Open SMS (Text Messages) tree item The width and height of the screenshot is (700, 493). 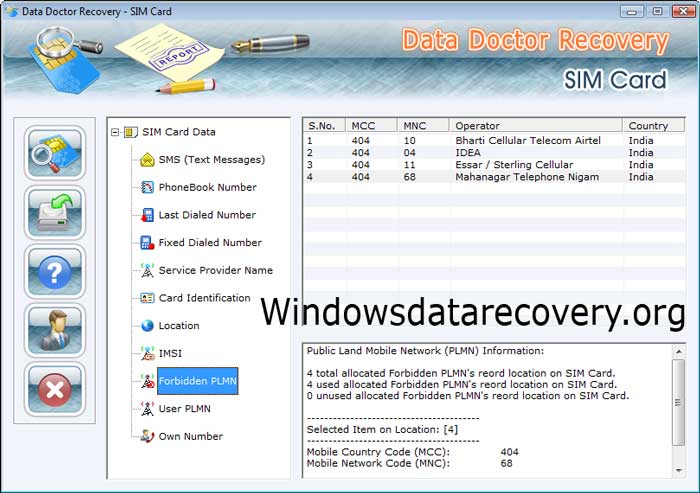coord(212,160)
